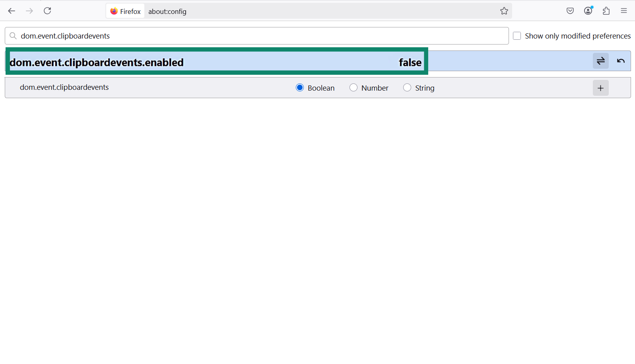The width and height of the screenshot is (635, 364).
Task: Open the Firefox account menu
Action: (588, 11)
